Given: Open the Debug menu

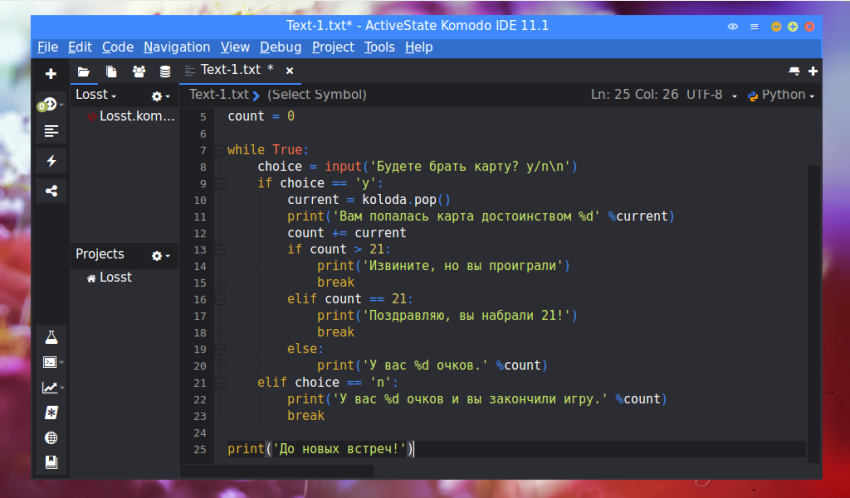Looking at the screenshot, I should (x=280, y=47).
